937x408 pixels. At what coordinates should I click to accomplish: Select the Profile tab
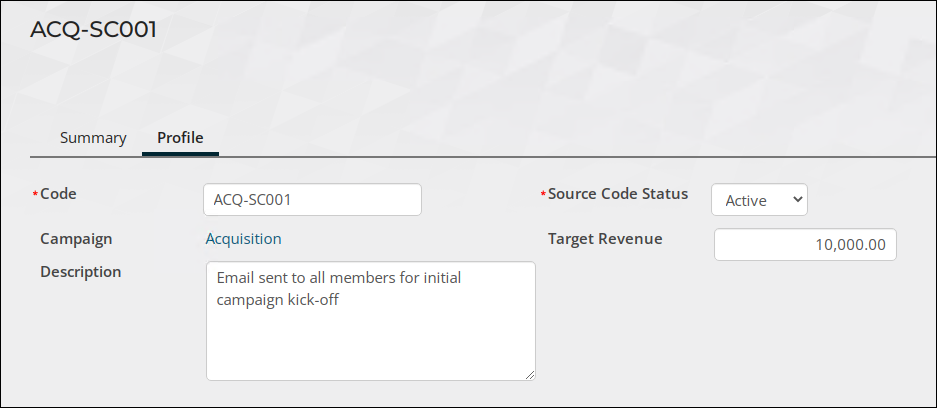[180, 138]
